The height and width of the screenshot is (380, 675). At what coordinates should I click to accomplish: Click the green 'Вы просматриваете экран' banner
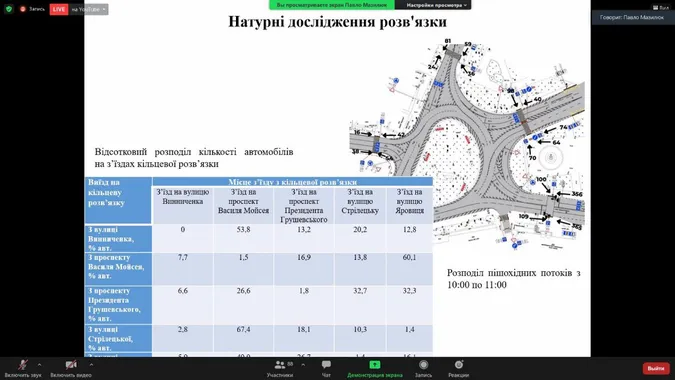coord(332,5)
